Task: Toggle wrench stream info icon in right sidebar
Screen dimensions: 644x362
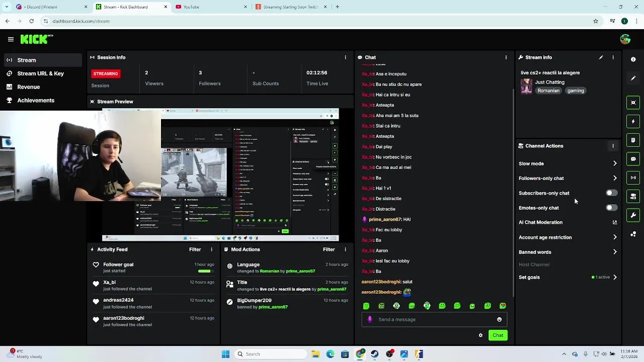Action: pos(633,215)
